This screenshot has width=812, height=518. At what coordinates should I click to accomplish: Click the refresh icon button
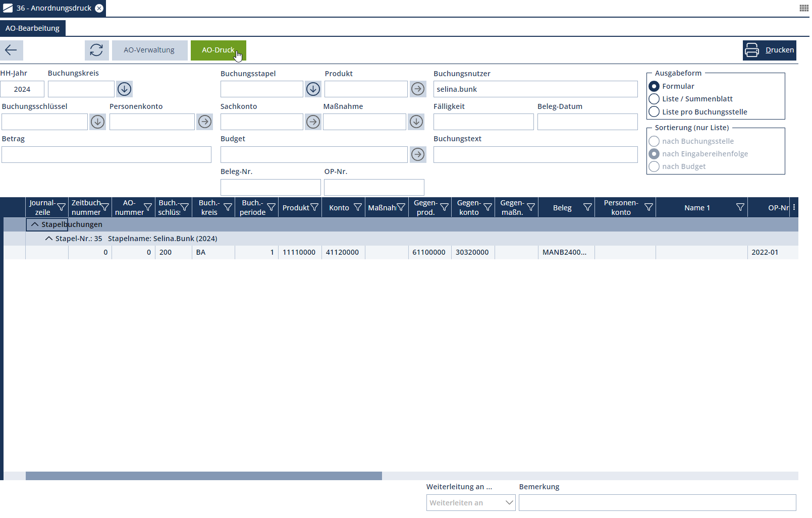96,50
